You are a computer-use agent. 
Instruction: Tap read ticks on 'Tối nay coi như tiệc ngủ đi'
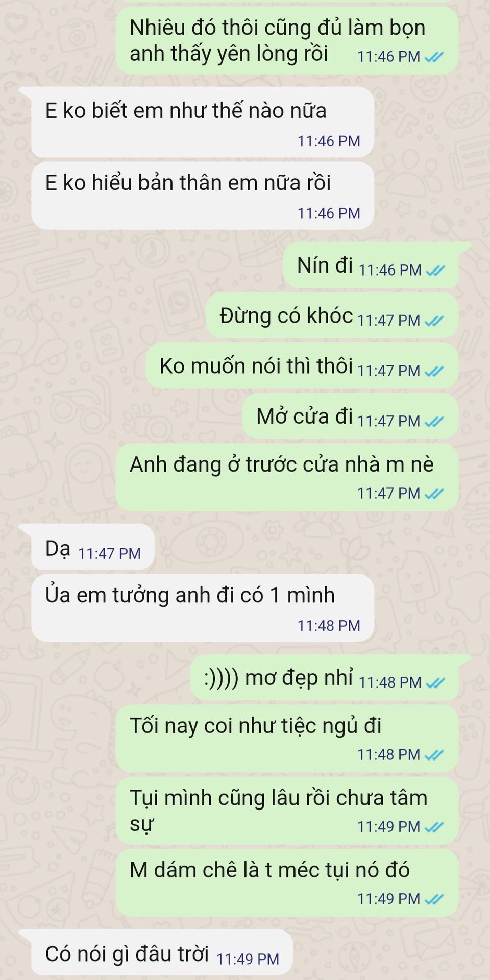point(434,755)
